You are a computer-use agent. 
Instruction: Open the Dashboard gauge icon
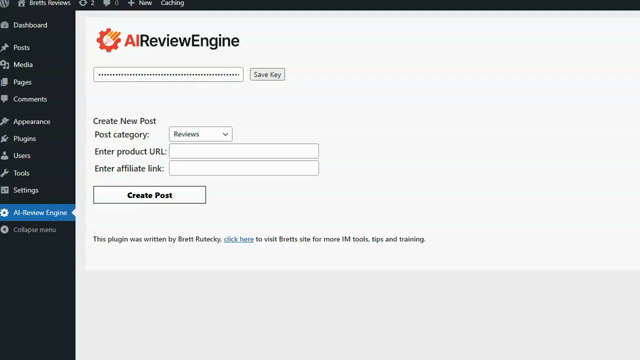tap(4, 25)
